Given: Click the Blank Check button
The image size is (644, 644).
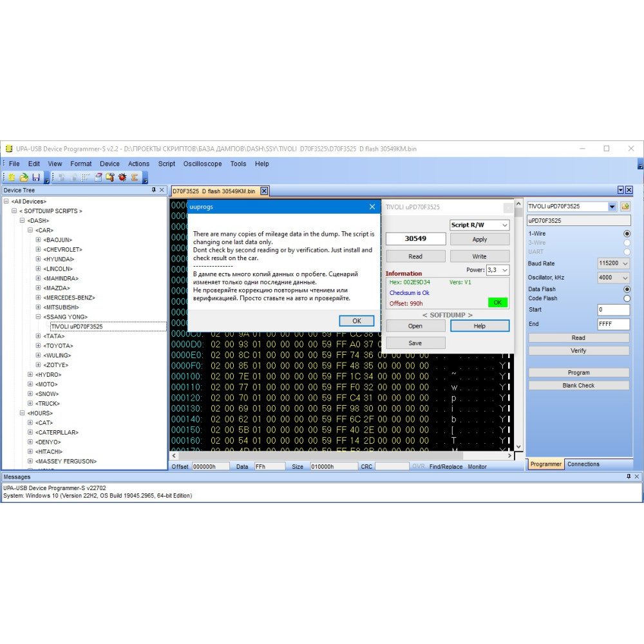Looking at the screenshot, I should [578, 385].
